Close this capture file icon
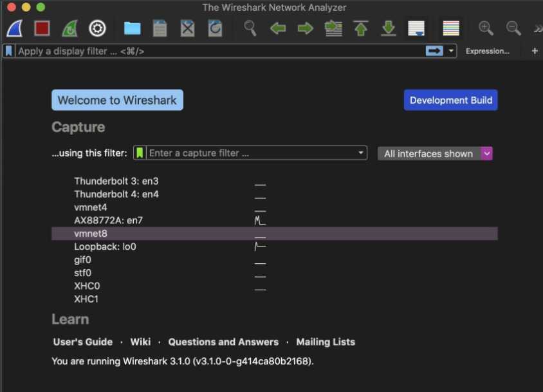This screenshot has width=543, height=392. click(187, 28)
